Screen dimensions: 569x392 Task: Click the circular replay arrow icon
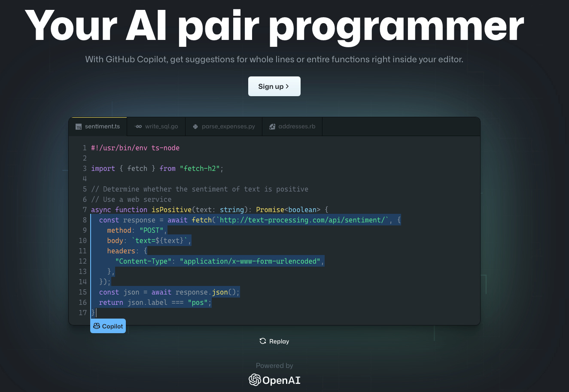coord(263,341)
